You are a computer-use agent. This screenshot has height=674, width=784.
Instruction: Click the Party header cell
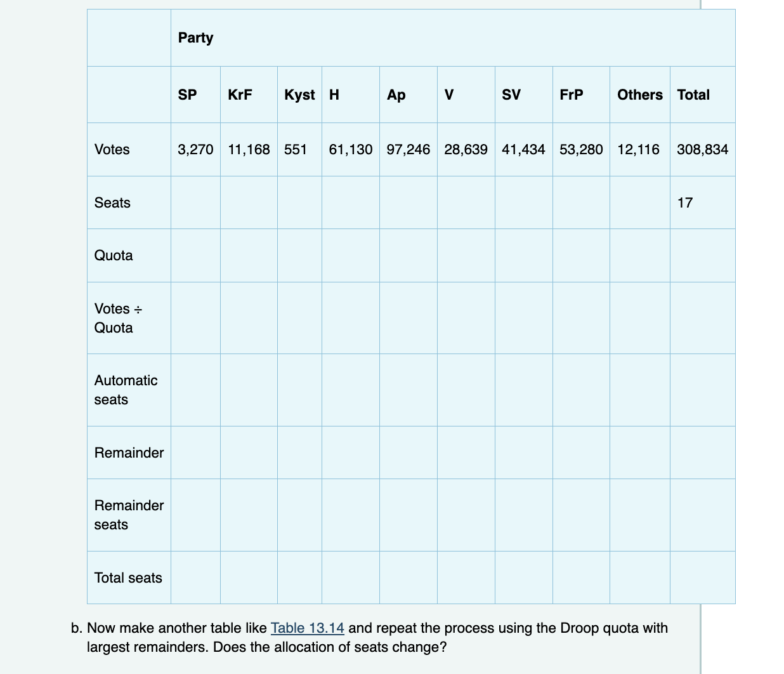coord(195,37)
